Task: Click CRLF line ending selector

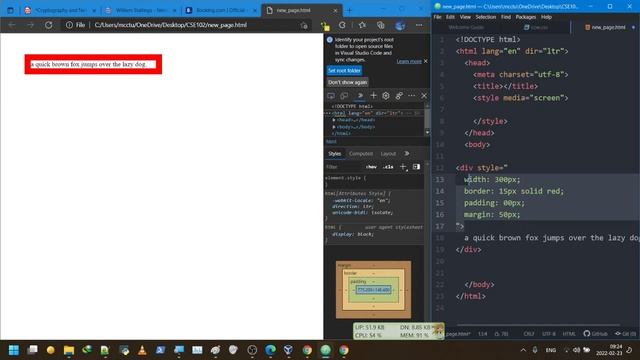Action: [x=529, y=333]
